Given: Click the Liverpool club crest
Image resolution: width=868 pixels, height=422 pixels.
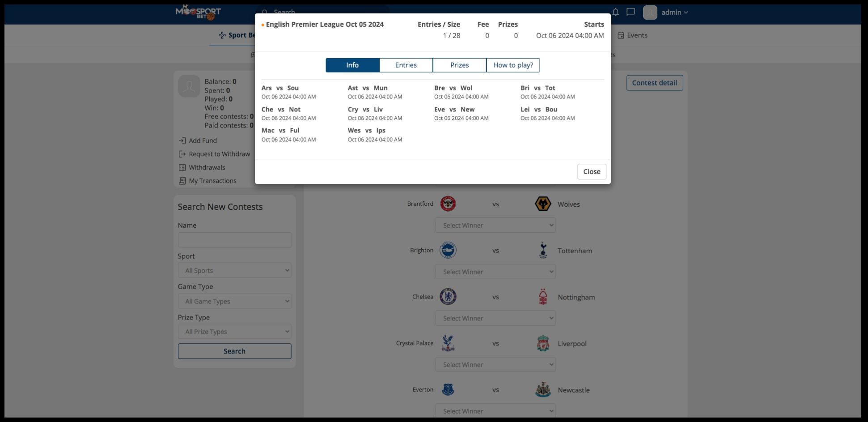Looking at the screenshot, I should coord(543,343).
